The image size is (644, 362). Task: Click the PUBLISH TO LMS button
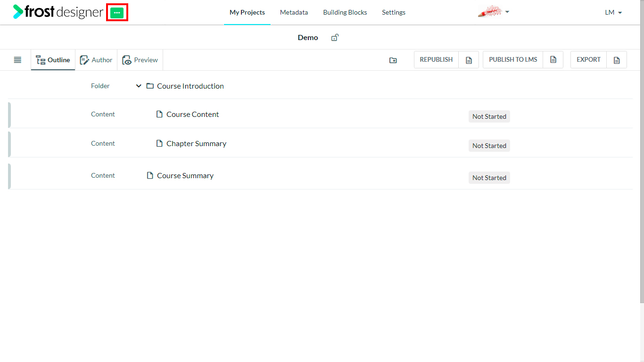click(513, 60)
